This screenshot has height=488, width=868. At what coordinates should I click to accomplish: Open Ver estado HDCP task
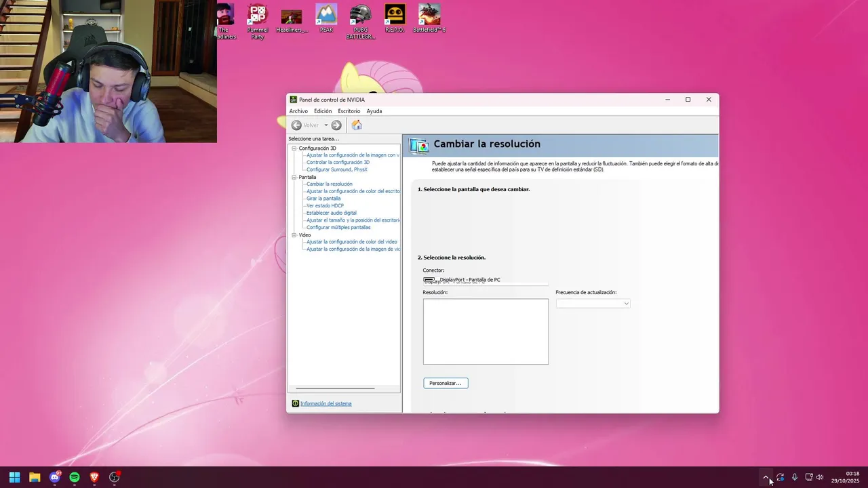pos(325,206)
